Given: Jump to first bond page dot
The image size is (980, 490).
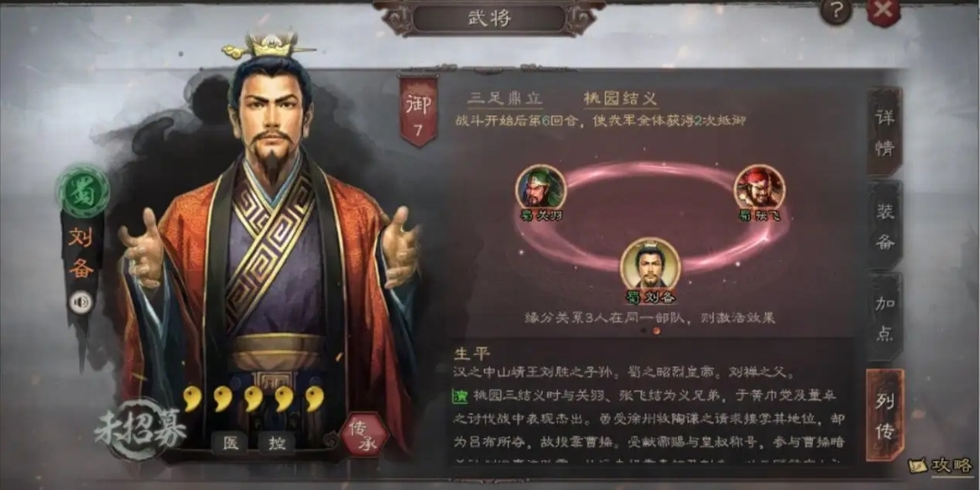Looking at the screenshot, I should [643, 330].
